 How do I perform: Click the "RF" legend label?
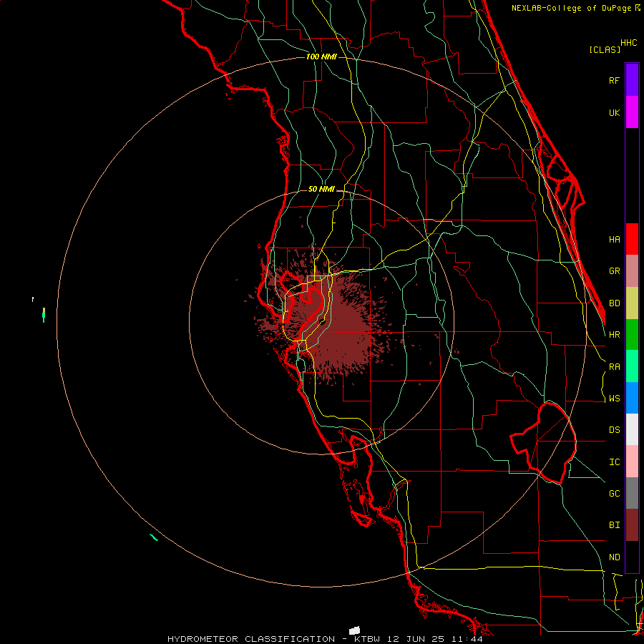[x=614, y=80]
